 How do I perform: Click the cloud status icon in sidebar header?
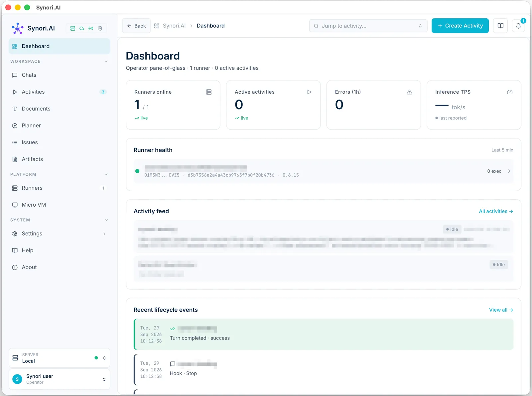pyautogui.click(x=82, y=29)
